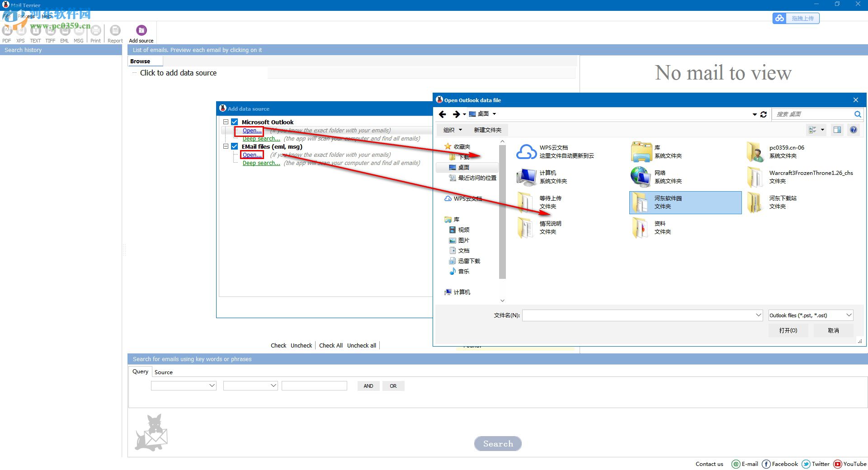868x470 pixels.
Task: Click the EML export toolbar icon
Action: click(x=65, y=30)
